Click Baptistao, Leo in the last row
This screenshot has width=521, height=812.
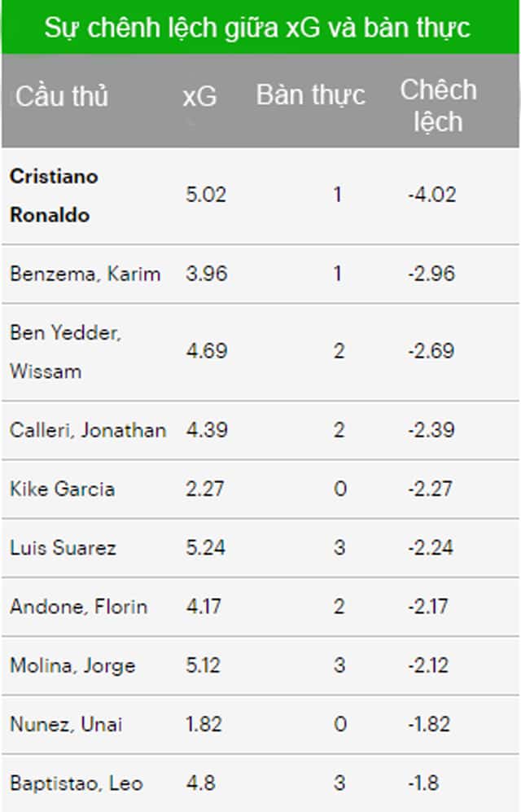coord(76,783)
